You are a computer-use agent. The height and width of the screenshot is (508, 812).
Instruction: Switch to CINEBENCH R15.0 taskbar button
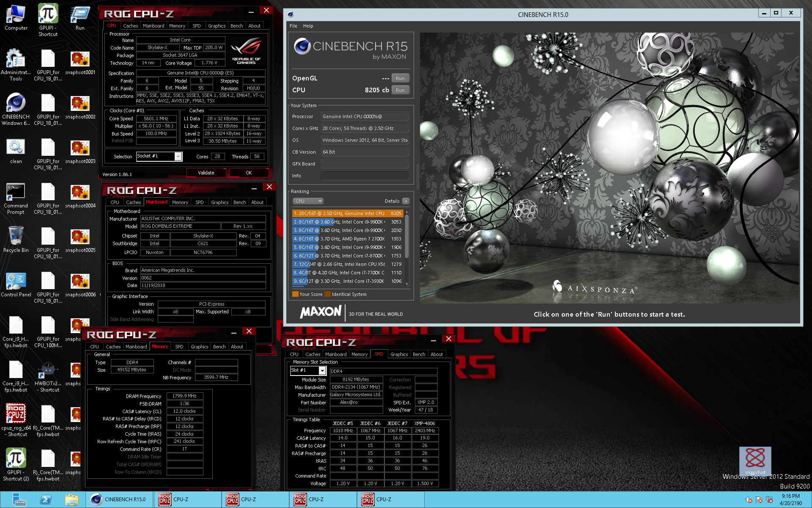pyautogui.click(x=119, y=500)
